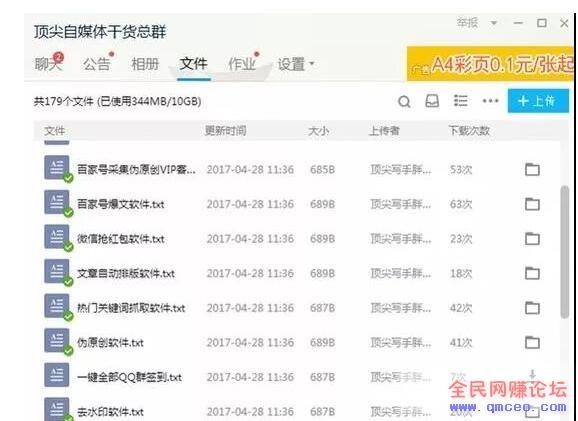Click file icon of 微信抢红包软件.txt

click(x=57, y=237)
